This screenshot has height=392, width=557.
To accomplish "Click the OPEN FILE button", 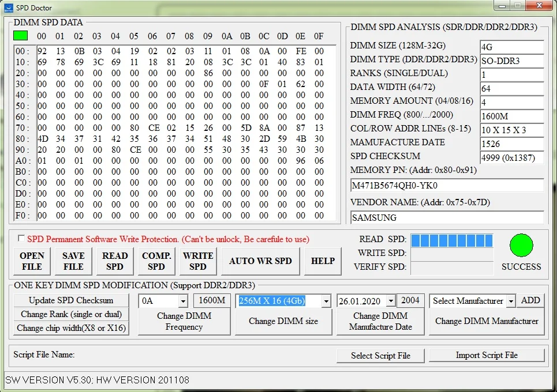I will (x=32, y=261).
